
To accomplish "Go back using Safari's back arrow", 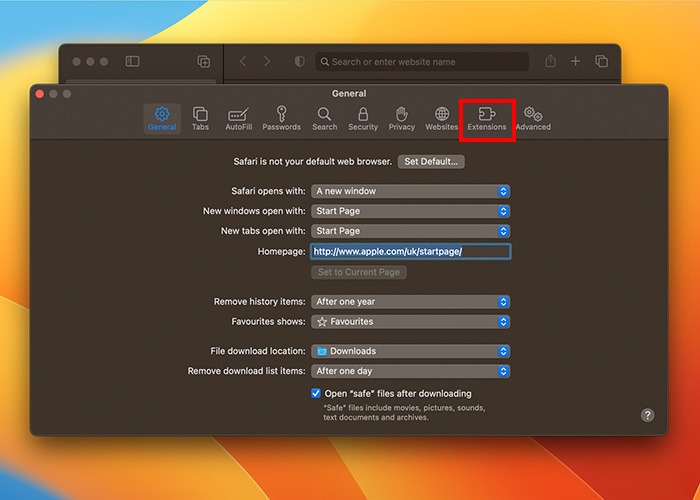I will pyautogui.click(x=243, y=62).
